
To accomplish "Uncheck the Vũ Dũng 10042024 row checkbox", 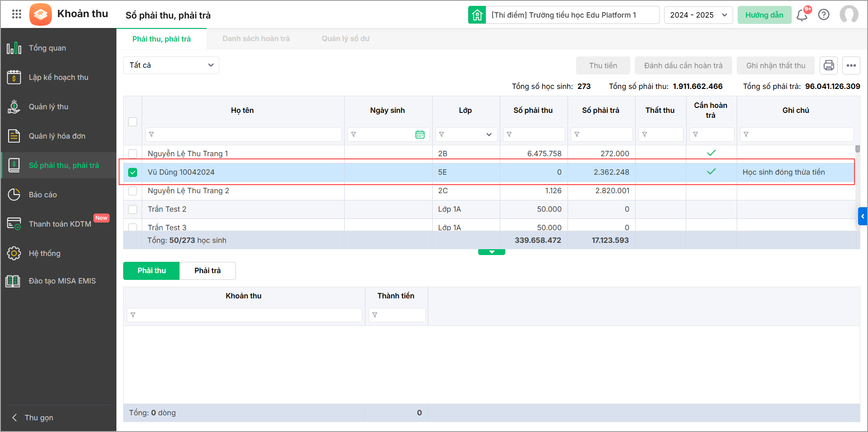I will coord(133,172).
